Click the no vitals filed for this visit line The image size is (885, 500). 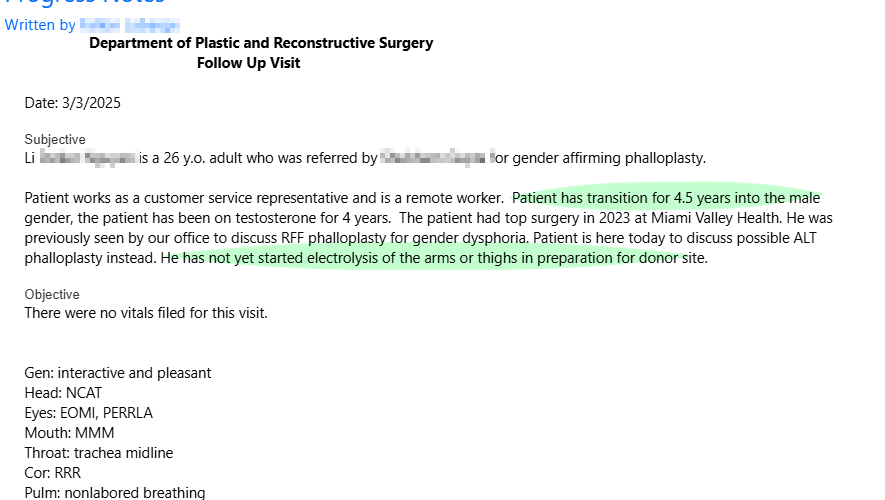[146, 313]
